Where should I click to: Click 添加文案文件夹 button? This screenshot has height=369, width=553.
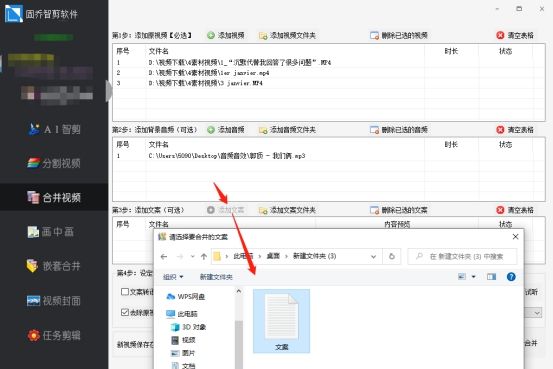[x=287, y=210]
